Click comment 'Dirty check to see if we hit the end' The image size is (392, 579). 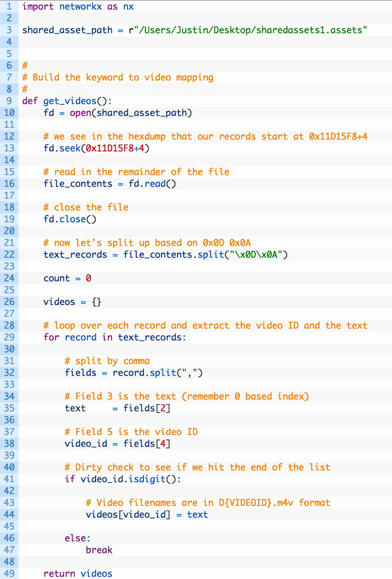click(197, 467)
